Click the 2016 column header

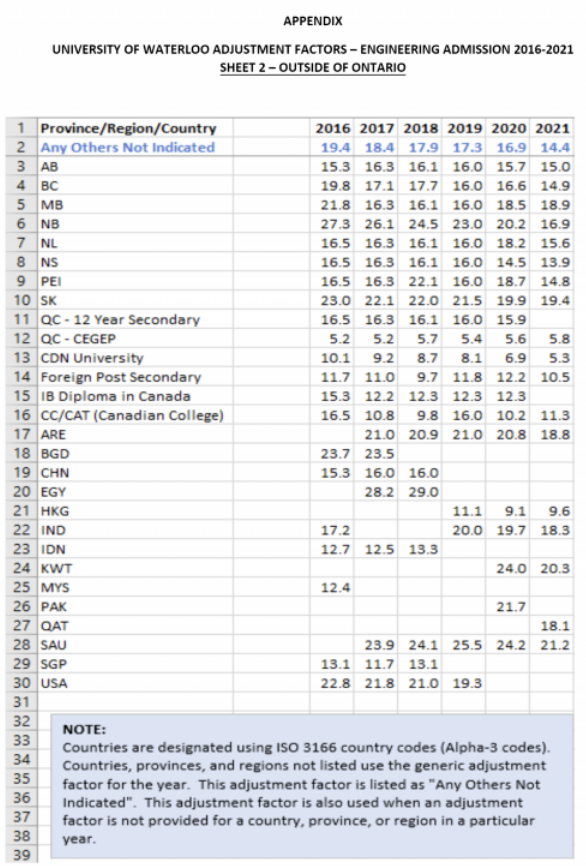pos(332,128)
